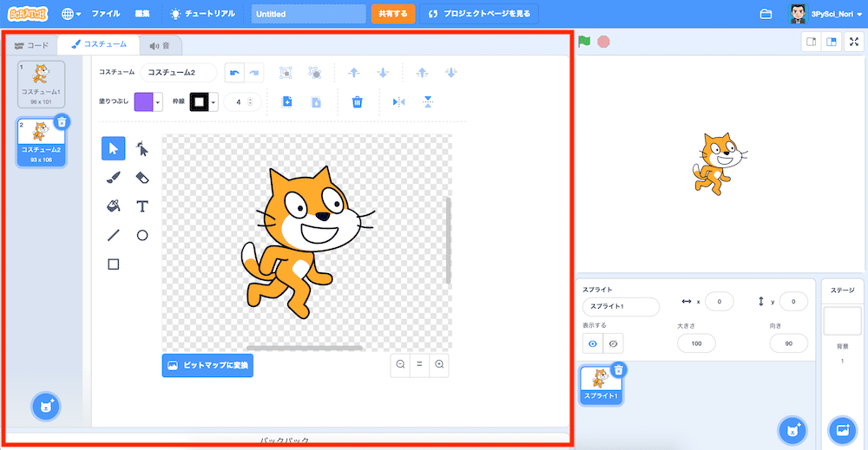Open the 編集 menu

coord(142,14)
